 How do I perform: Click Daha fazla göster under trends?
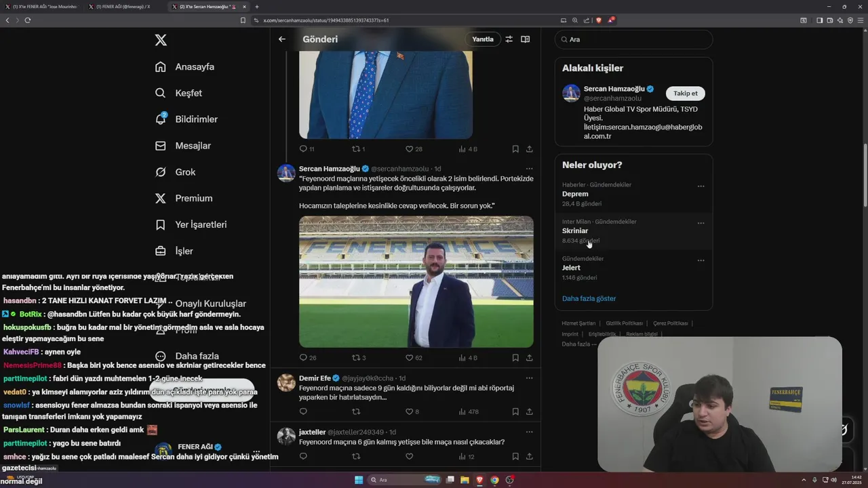click(x=589, y=298)
